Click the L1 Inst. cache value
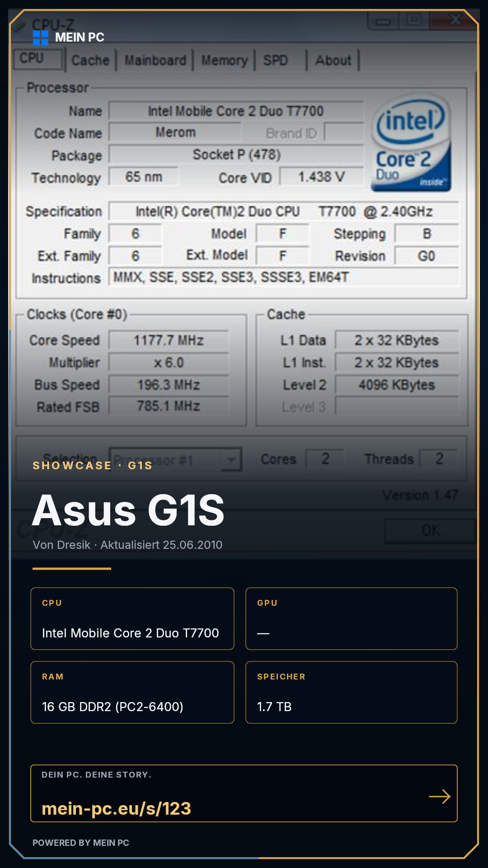The height and width of the screenshot is (868, 488). 397,363
